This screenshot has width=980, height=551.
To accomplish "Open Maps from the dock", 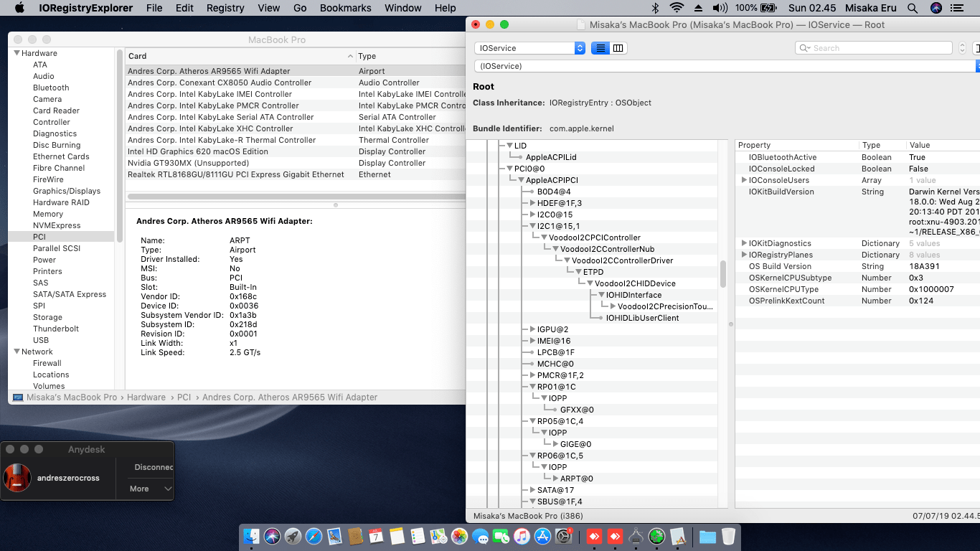I will click(x=438, y=537).
